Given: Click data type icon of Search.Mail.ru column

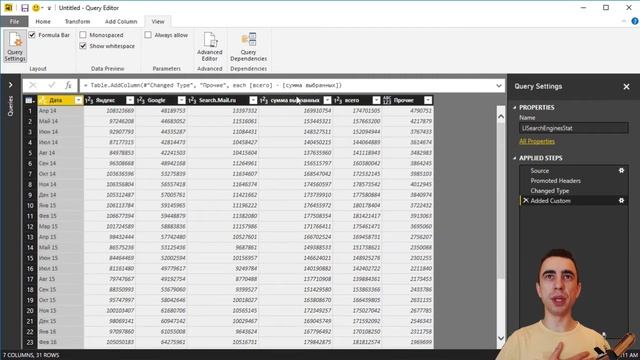Looking at the screenshot, I should 192,100.
